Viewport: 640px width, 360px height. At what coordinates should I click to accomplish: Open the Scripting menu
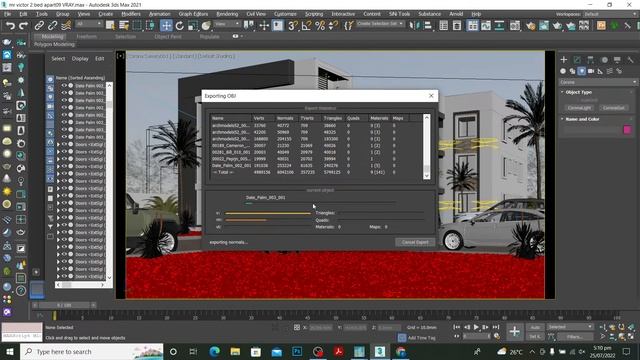click(x=314, y=14)
